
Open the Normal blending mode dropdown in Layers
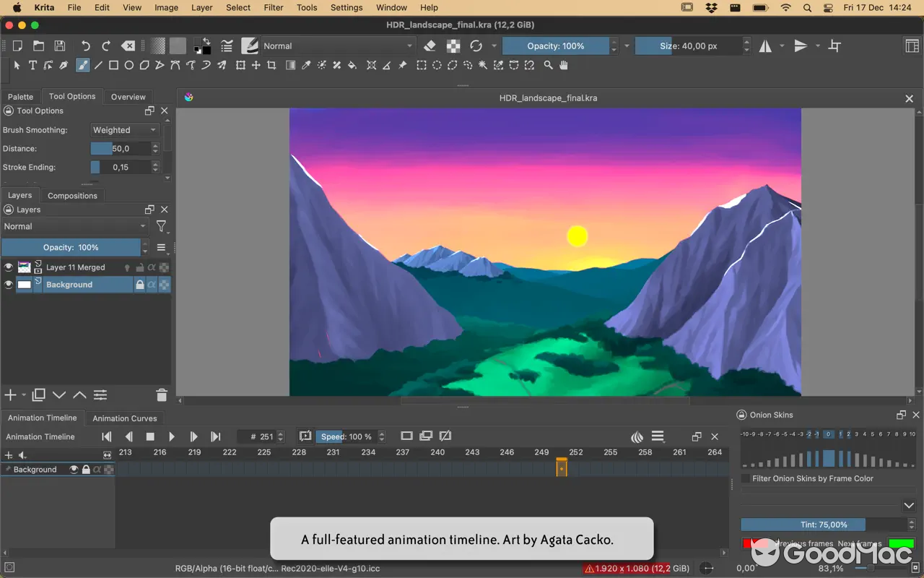74,226
